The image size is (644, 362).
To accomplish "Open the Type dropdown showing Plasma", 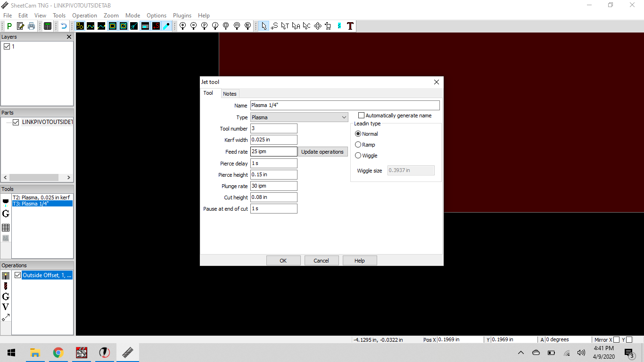I will [x=299, y=117].
